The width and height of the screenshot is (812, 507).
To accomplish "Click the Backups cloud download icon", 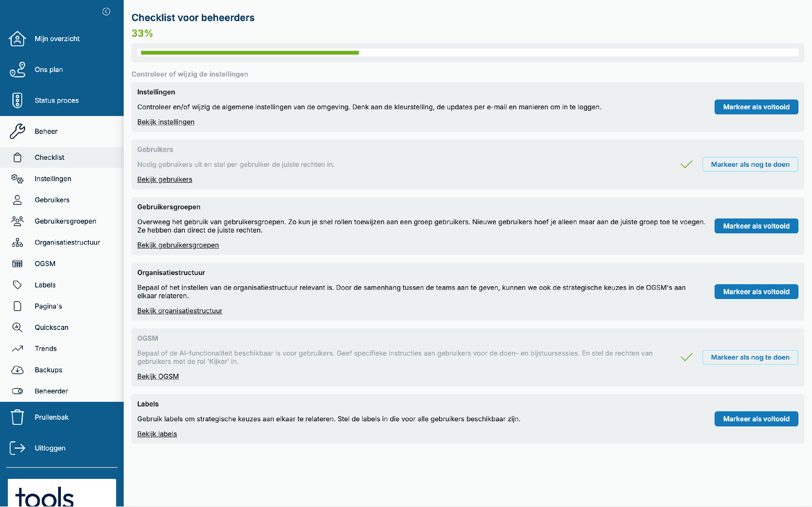I will (x=17, y=370).
